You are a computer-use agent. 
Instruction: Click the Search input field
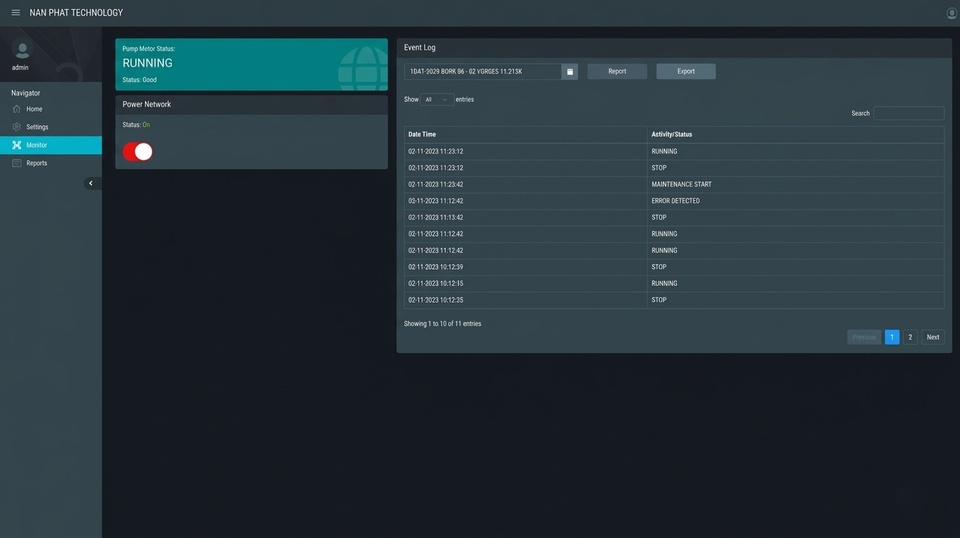tap(908, 113)
